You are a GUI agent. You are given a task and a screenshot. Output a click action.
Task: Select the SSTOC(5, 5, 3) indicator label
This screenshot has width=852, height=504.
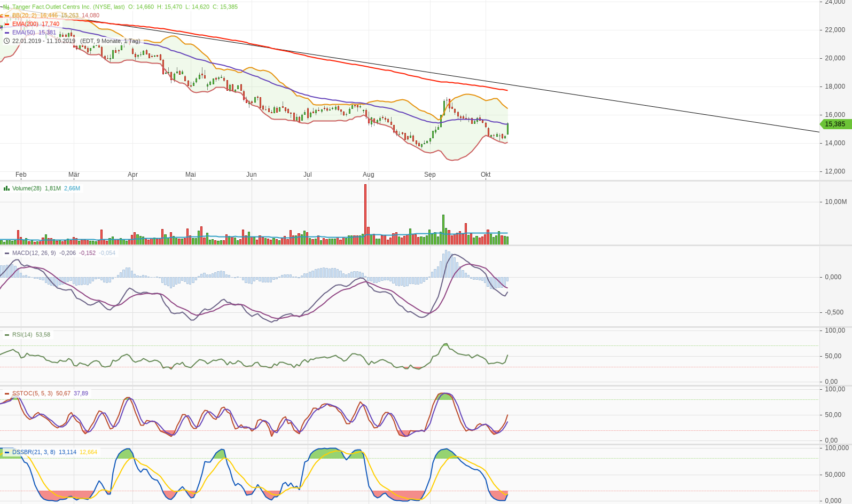pyautogui.click(x=32, y=393)
